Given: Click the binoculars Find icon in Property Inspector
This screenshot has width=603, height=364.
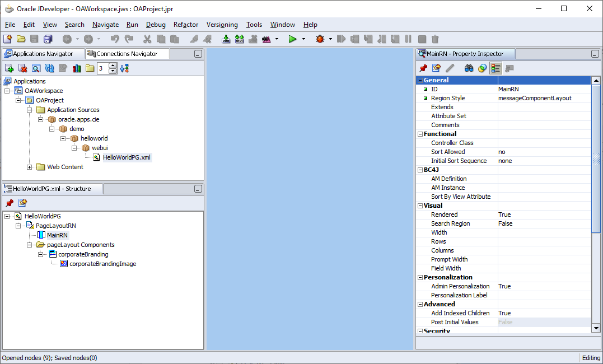Looking at the screenshot, I should (x=469, y=68).
